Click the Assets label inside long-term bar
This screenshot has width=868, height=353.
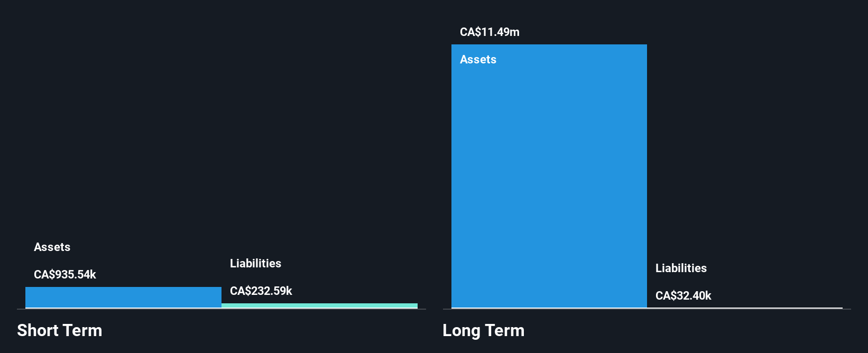click(478, 60)
